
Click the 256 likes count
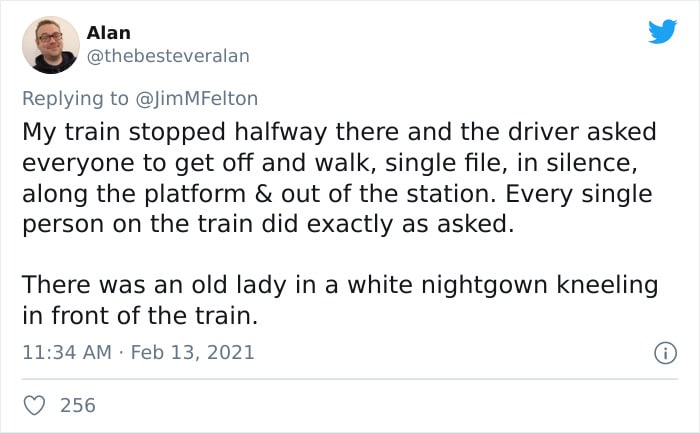pyautogui.click(x=78, y=405)
